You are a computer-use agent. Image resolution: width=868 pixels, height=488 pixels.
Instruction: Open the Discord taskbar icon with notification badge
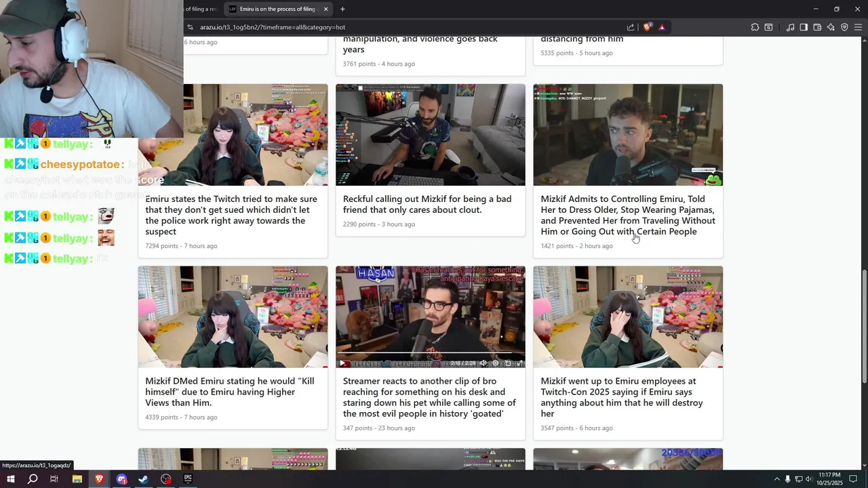click(121, 479)
